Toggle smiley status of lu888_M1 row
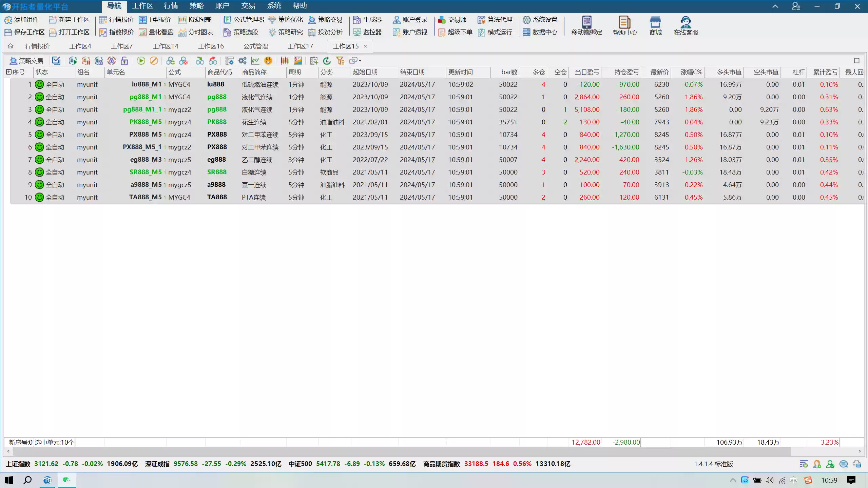Screen dimensions: 868x488 tap(40, 84)
